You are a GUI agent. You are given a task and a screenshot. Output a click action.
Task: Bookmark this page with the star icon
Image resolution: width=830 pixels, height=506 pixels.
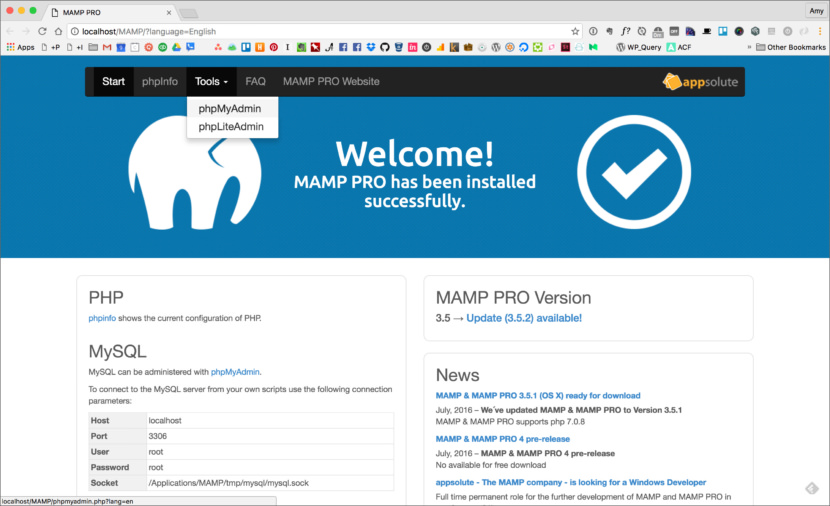point(575,31)
